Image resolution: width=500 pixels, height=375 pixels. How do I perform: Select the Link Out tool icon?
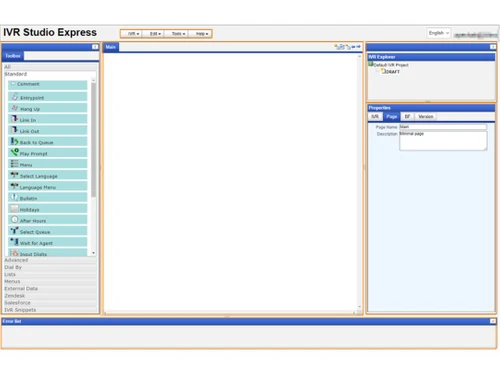coord(14,130)
